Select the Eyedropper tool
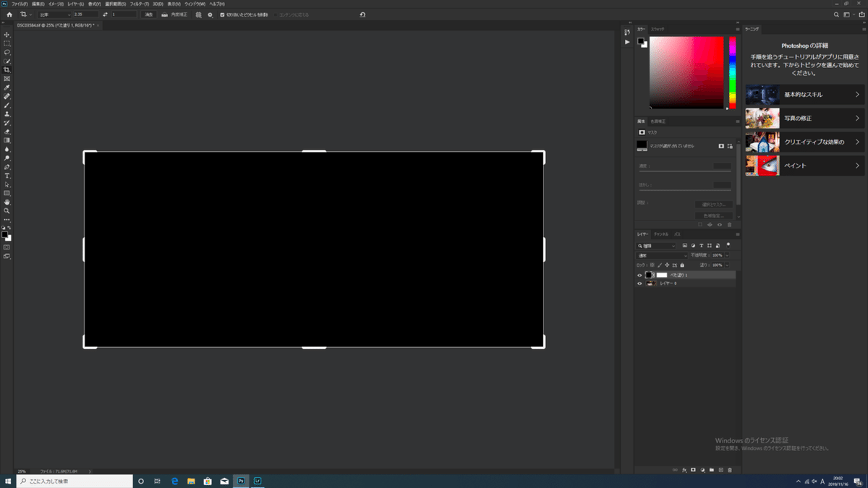 tap(7, 87)
